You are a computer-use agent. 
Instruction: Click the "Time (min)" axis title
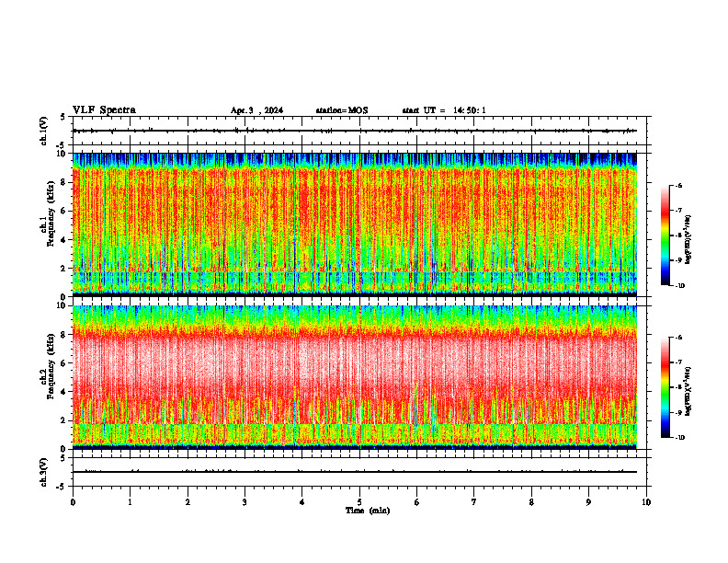368,511
